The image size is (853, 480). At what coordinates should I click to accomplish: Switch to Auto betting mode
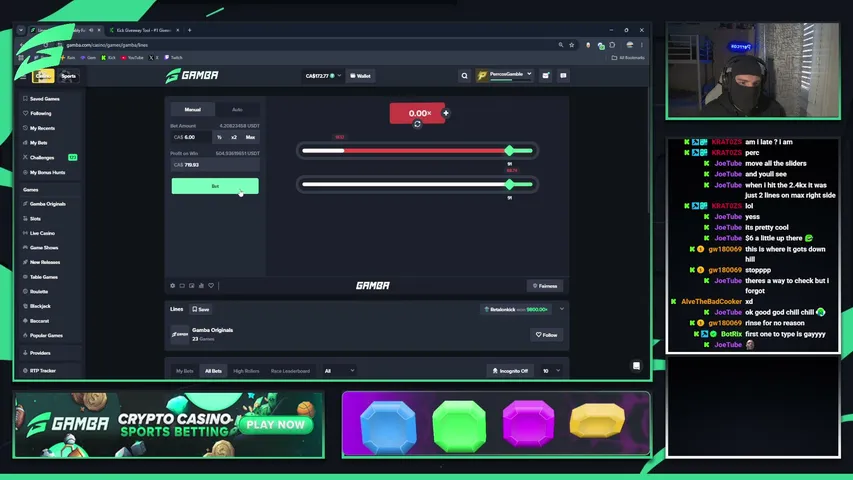(237, 110)
